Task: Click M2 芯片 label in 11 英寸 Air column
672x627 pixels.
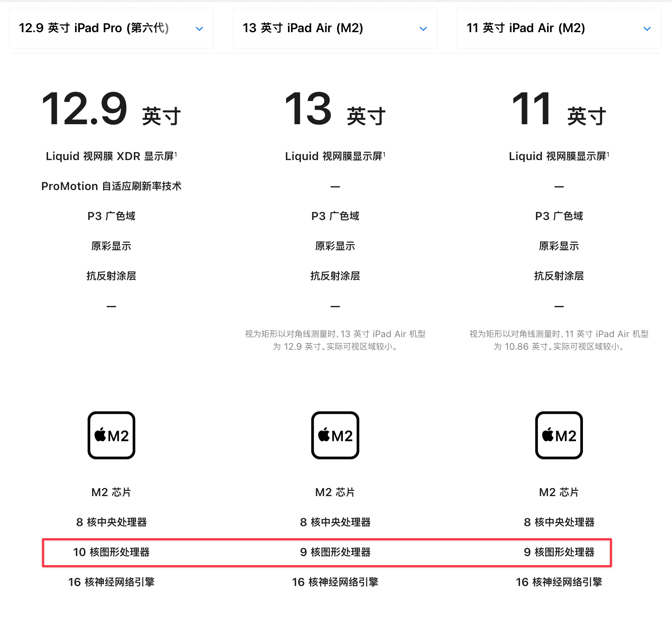Action: coord(559,492)
